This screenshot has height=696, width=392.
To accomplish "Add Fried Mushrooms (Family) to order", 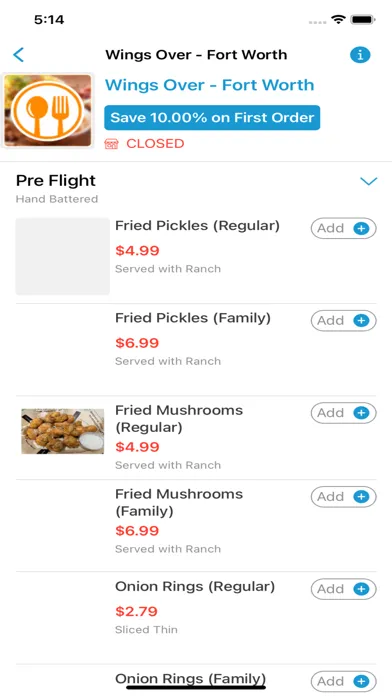I will [343, 497].
